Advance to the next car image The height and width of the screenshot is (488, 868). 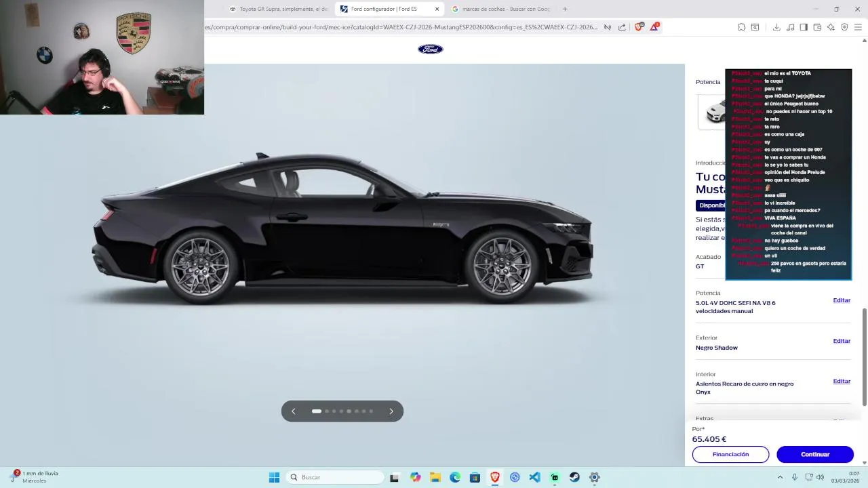coord(391,411)
